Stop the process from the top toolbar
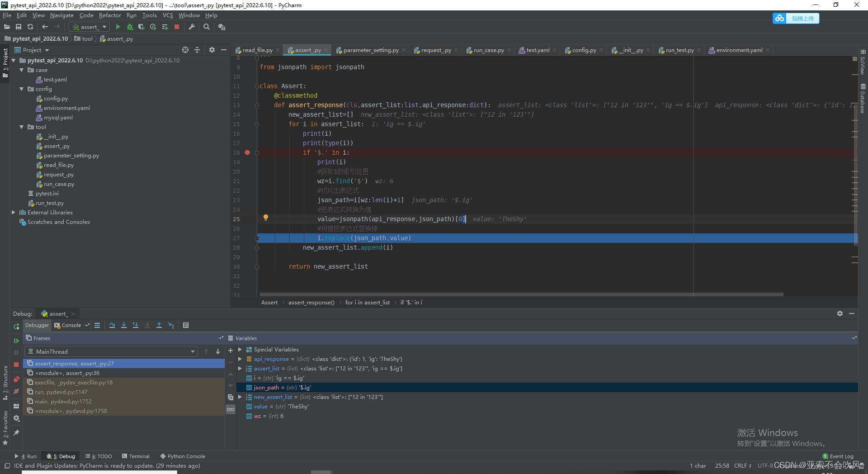Image resolution: width=868 pixels, height=474 pixels. [x=177, y=27]
